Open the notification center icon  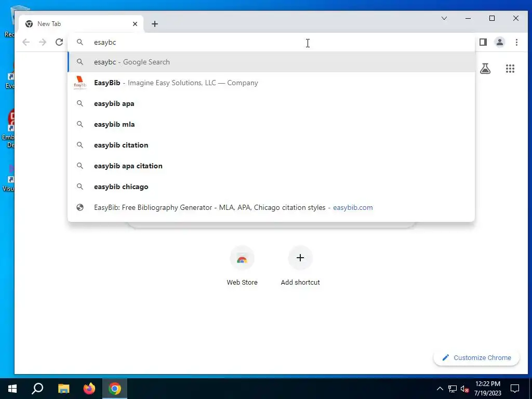tap(515, 389)
